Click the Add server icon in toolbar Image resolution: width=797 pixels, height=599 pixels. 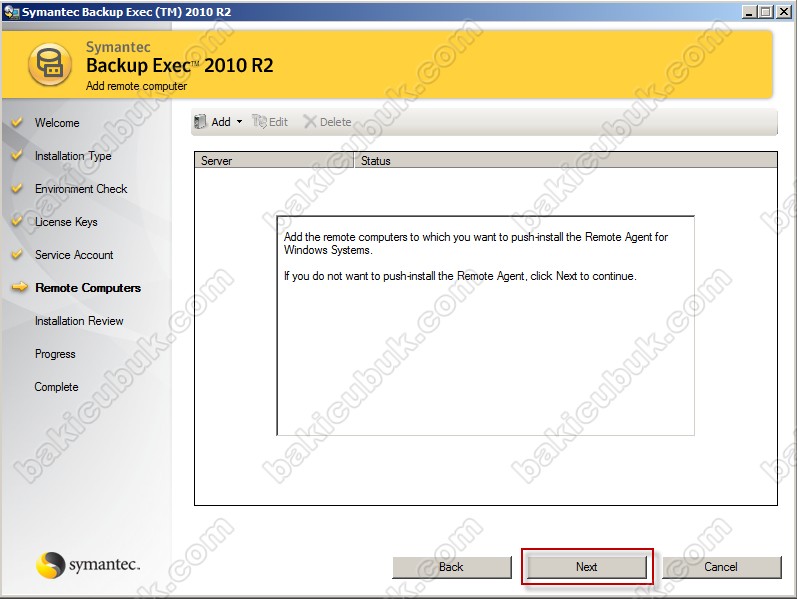coord(200,122)
